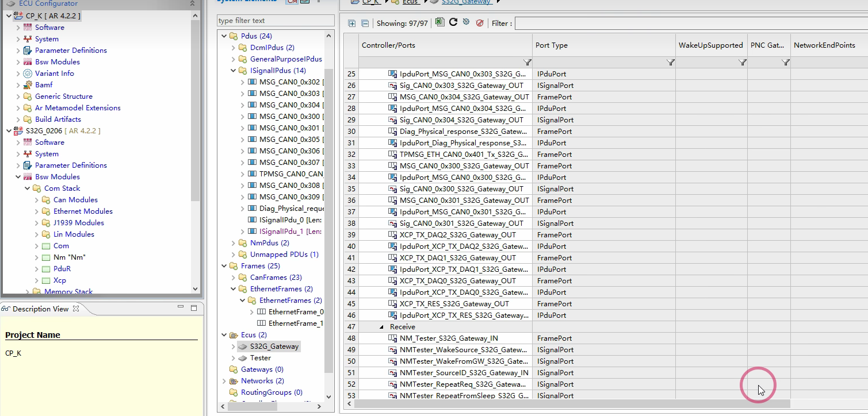The height and width of the screenshot is (416, 868).
Task: Click the icon between refresh and clear filters
Action: coord(466,23)
